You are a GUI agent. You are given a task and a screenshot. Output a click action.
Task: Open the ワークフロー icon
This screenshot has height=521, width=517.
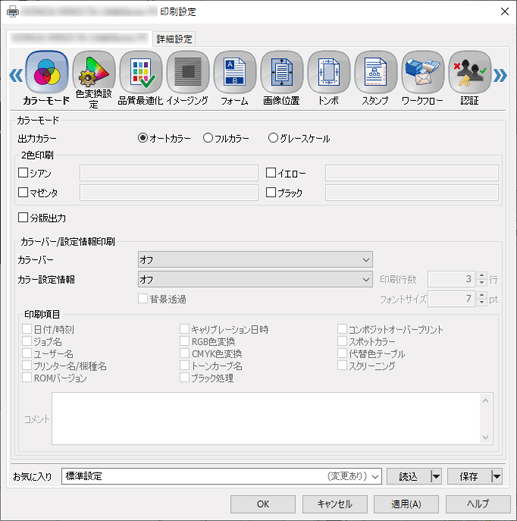(423, 72)
